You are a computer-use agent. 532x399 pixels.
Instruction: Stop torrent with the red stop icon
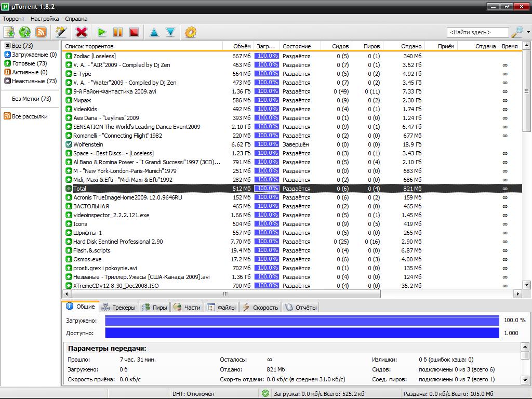pos(134,32)
